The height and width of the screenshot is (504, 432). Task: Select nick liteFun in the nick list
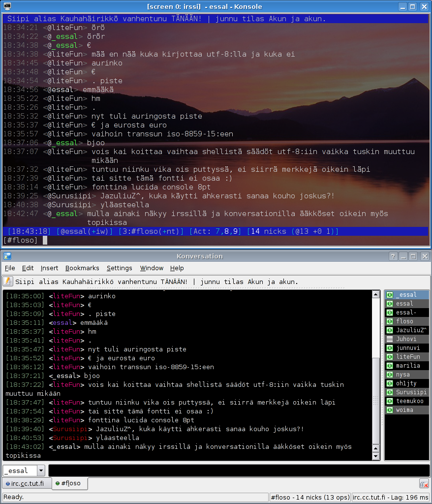click(x=408, y=357)
